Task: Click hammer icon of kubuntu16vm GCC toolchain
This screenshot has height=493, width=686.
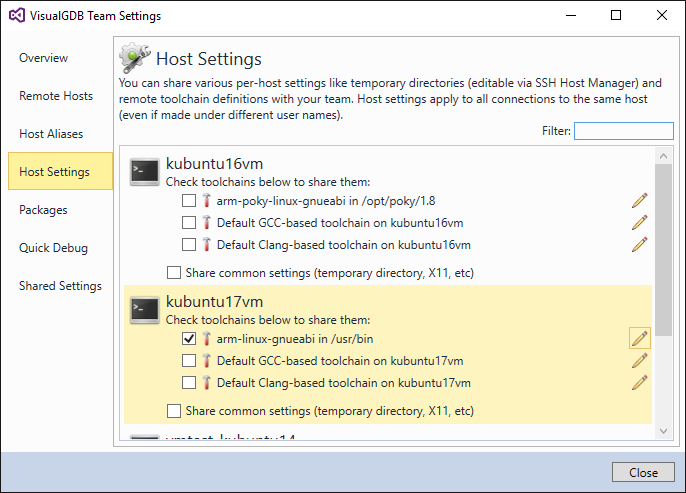Action: pos(206,223)
